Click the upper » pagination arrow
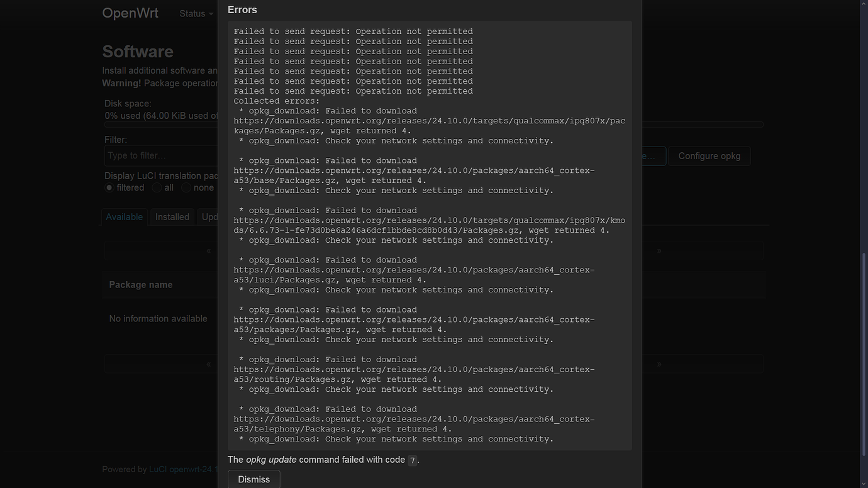This screenshot has height=488, width=868. point(659,250)
